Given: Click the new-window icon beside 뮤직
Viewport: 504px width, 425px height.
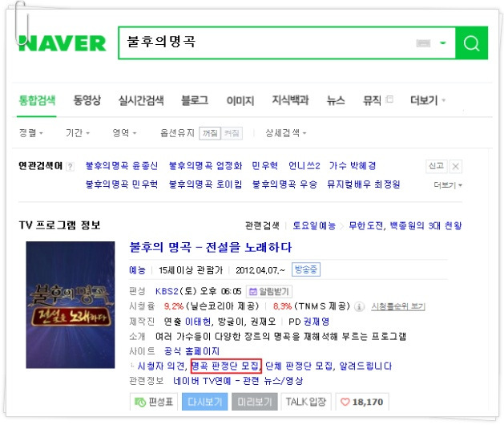Looking at the screenshot, I should pyautogui.click(x=389, y=99).
